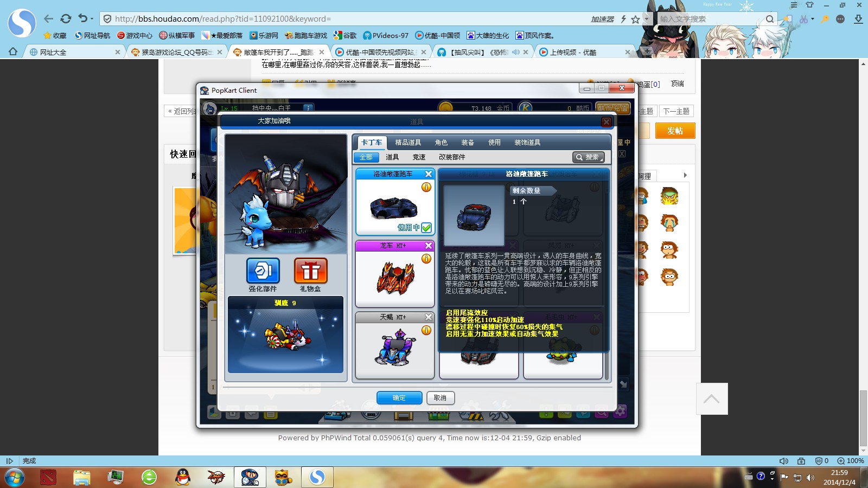Select the 角色 tab
The width and height of the screenshot is (868, 488).
click(441, 142)
